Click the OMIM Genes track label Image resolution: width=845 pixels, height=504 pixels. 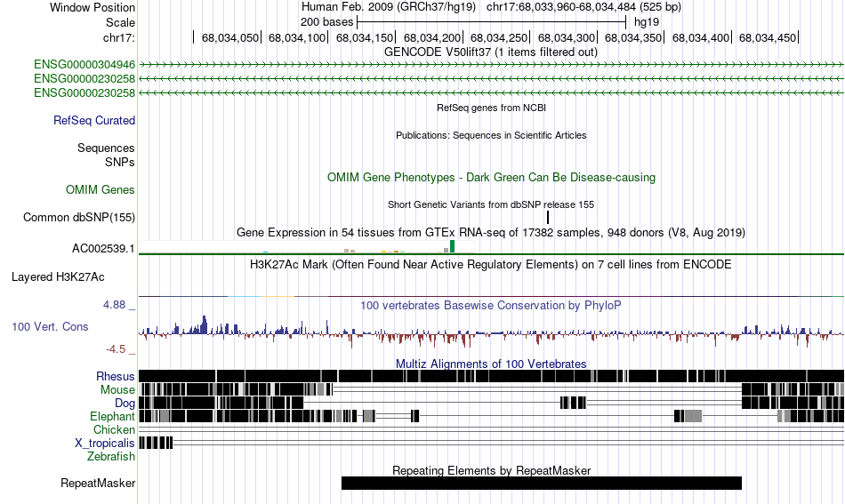pos(101,190)
